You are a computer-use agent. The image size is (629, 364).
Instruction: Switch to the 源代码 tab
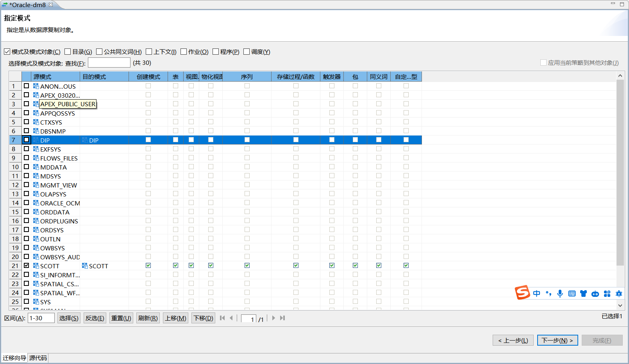coord(38,358)
